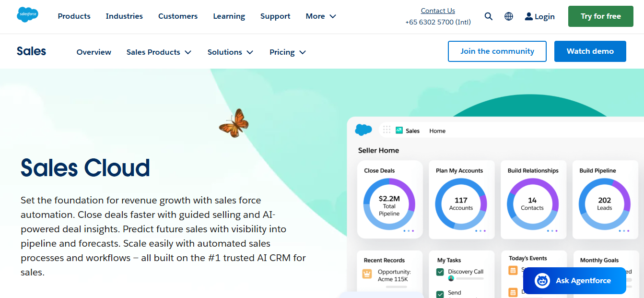Click the Plan My Accounts card title

pyautogui.click(x=459, y=170)
